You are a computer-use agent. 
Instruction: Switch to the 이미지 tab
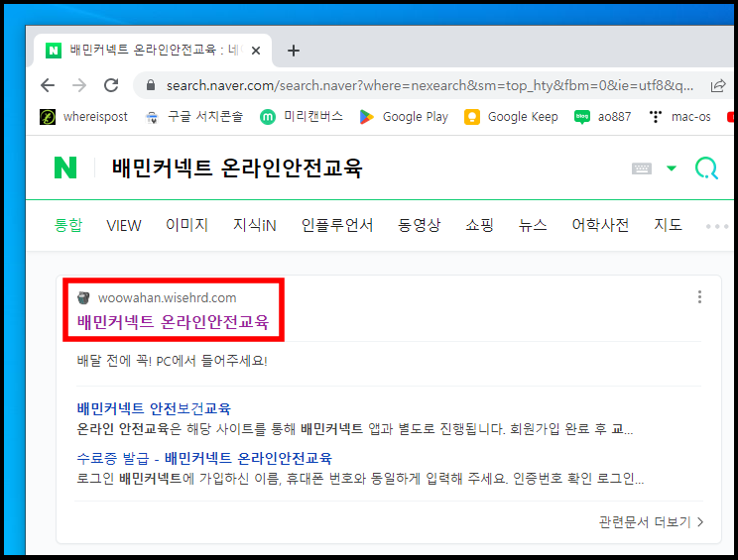click(186, 225)
